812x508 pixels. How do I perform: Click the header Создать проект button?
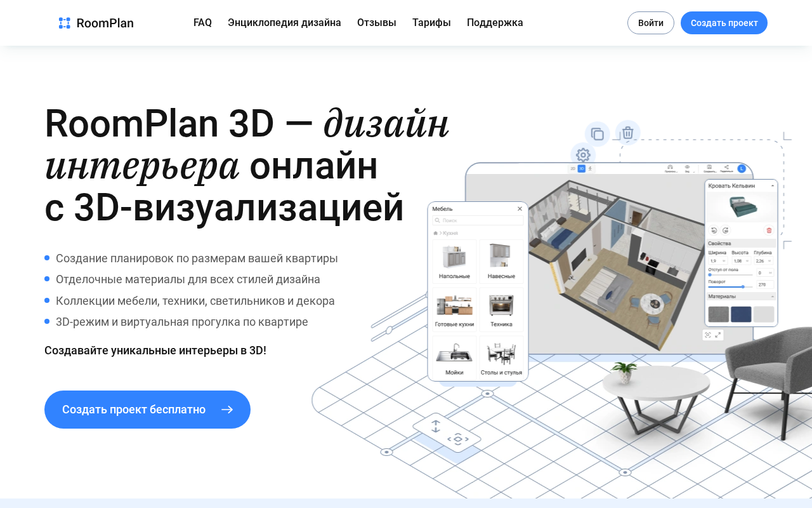[724, 23]
